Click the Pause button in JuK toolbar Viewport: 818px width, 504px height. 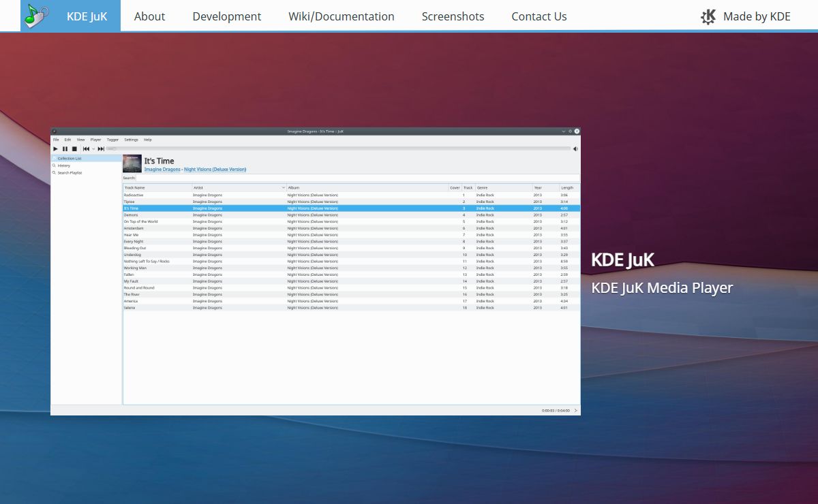pos(65,148)
